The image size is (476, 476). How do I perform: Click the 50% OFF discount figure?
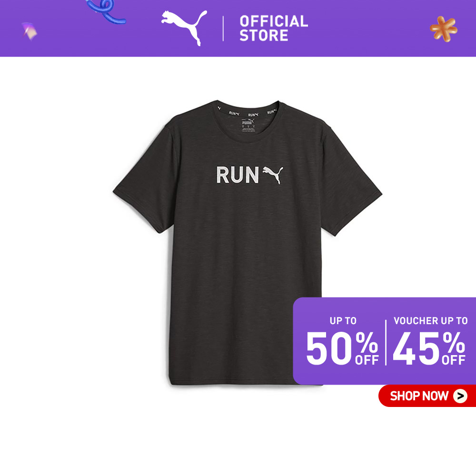click(x=342, y=348)
